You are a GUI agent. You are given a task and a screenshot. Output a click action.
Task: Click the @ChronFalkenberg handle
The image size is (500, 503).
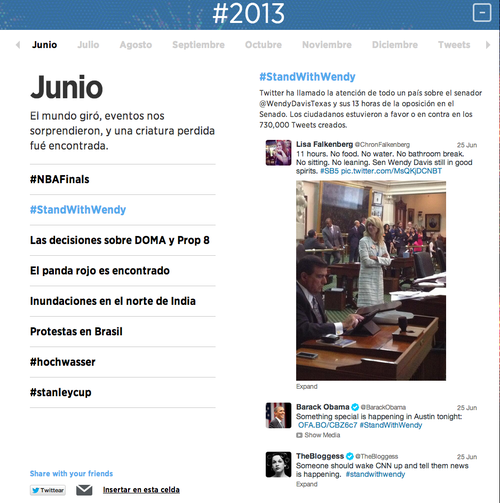pyautogui.click(x=382, y=145)
